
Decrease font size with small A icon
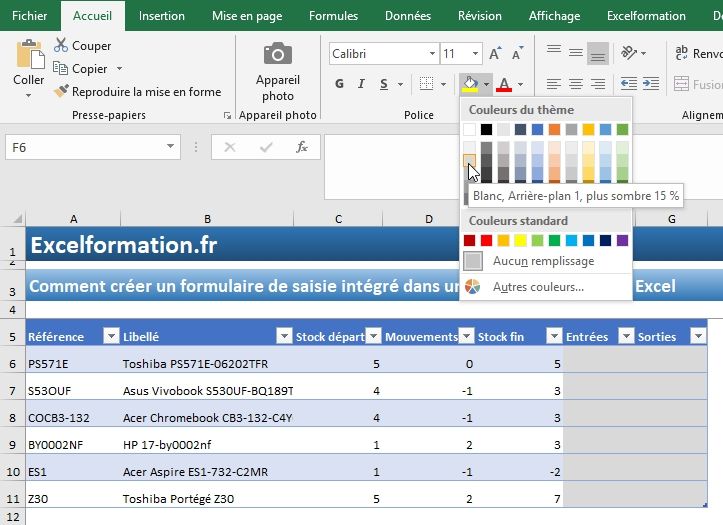(518, 53)
